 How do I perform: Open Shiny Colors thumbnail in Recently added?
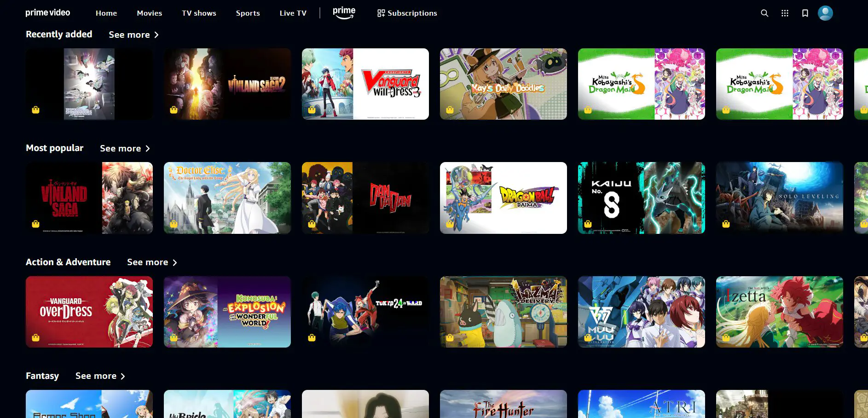[89, 84]
